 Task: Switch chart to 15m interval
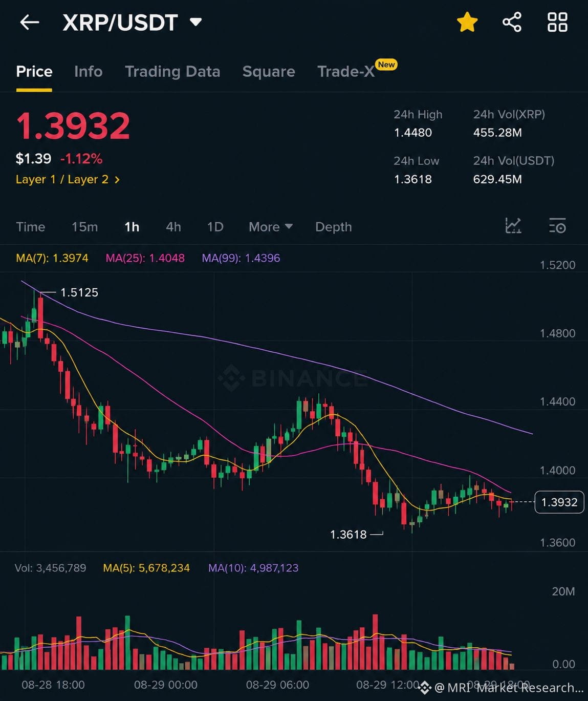point(84,227)
